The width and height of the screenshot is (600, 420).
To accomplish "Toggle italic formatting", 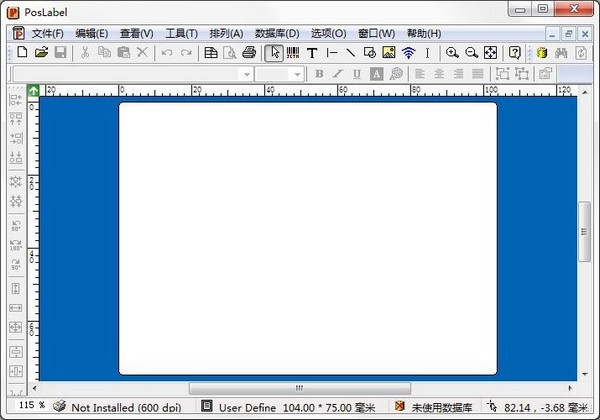I will tap(338, 73).
